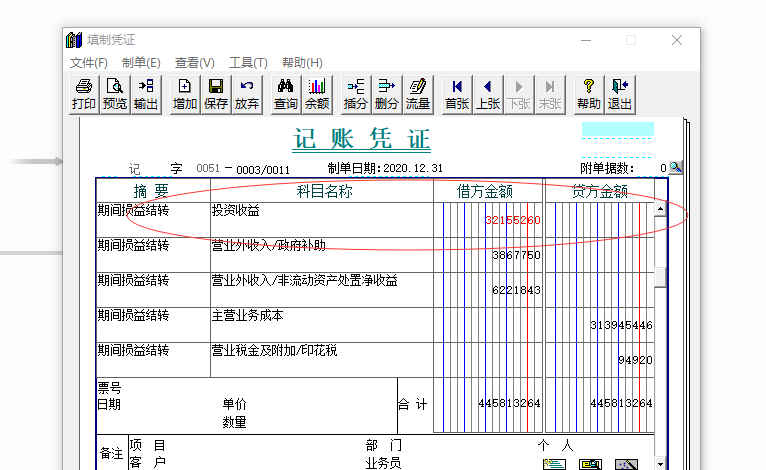Go to next voucher 下张
Image resolution: width=766 pixels, height=470 pixels.
point(519,94)
